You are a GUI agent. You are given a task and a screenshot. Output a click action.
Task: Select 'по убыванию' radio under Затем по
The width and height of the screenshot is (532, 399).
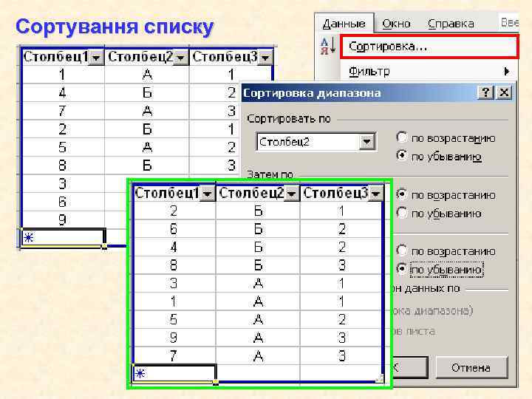402,213
